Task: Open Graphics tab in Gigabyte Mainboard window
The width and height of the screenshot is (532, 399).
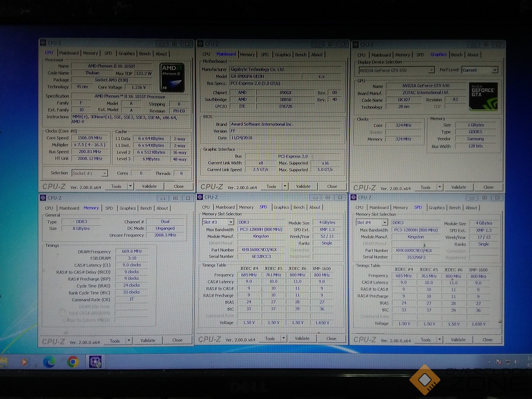Action: [x=283, y=55]
